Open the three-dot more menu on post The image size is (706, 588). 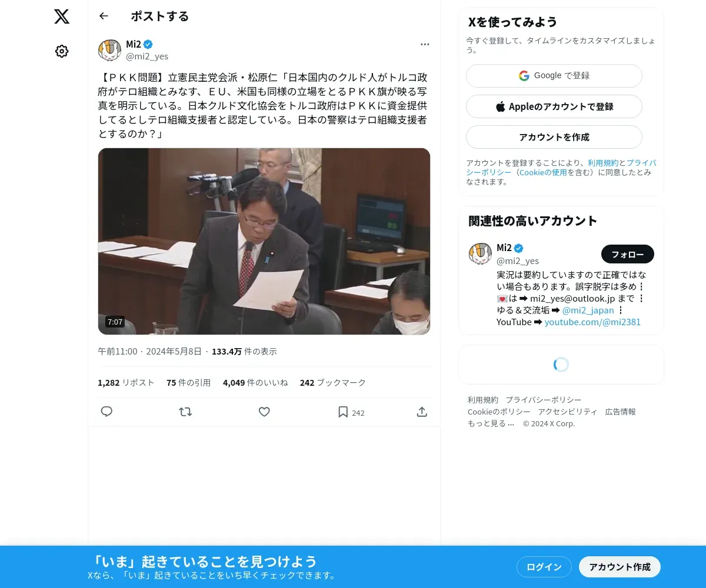pos(425,44)
